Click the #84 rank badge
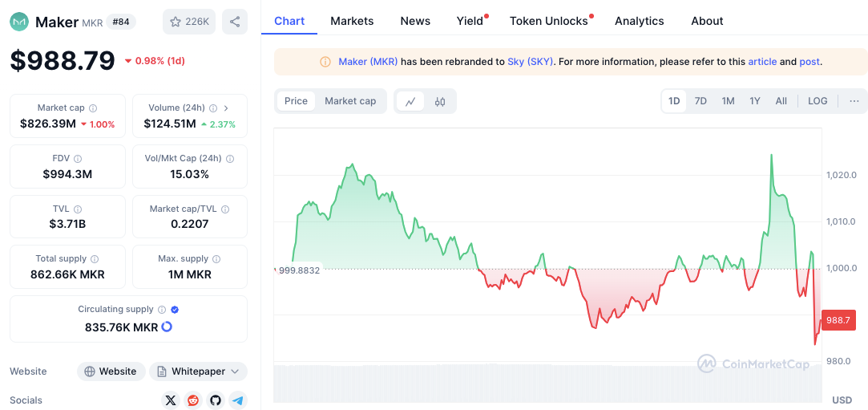 [x=121, y=22]
